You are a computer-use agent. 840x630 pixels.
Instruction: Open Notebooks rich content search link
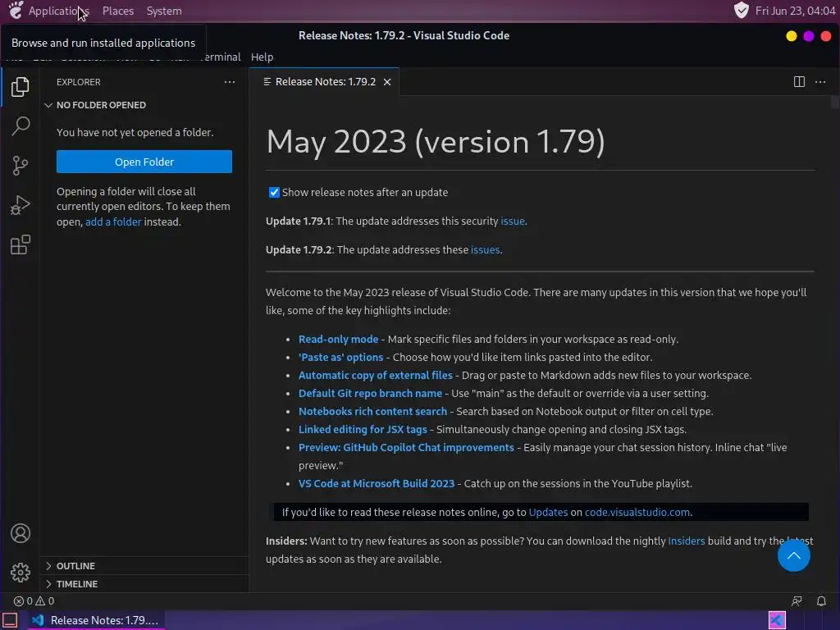tap(372, 412)
